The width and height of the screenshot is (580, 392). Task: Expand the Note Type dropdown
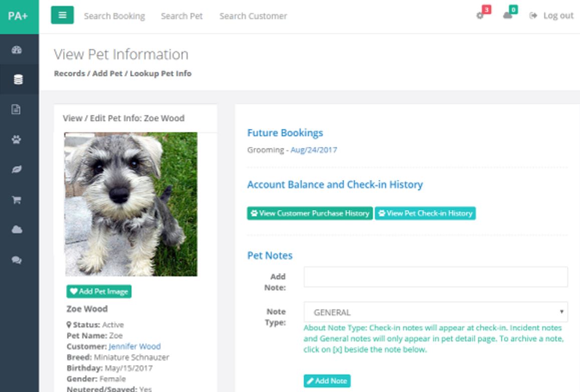click(435, 312)
